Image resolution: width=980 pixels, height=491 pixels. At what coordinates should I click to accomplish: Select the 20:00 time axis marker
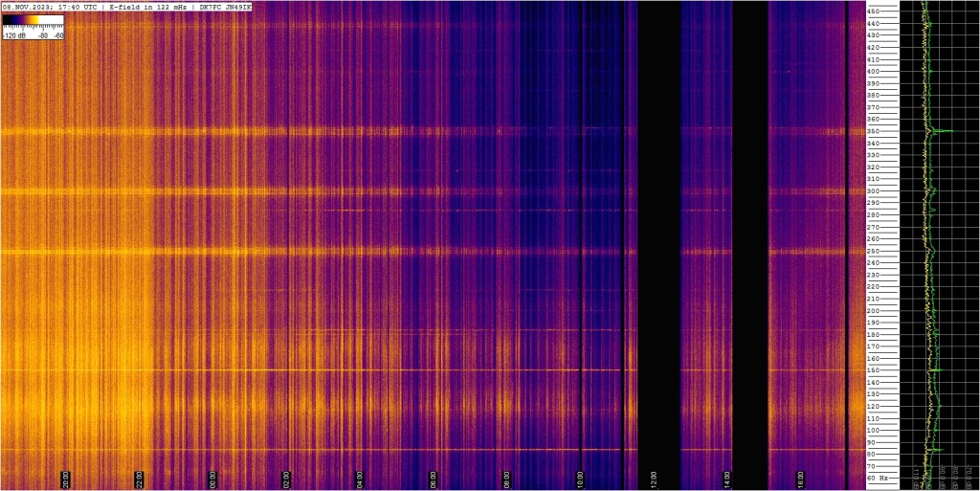(x=66, y=480)
